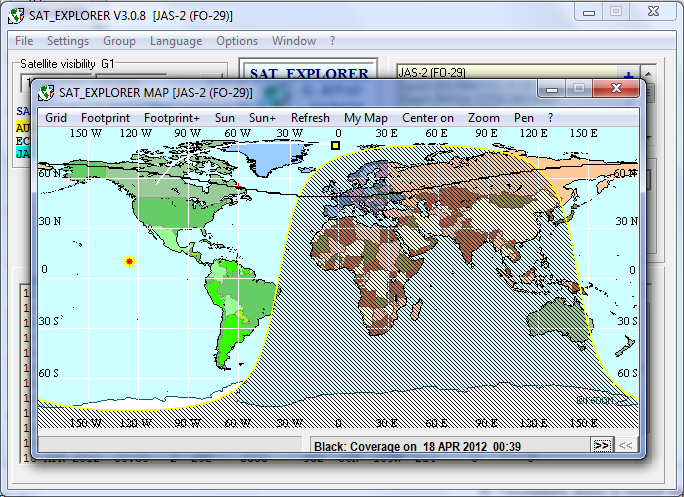Click the SAT_EXPLORER V3.0.8 title bar icon

point(16,16)
